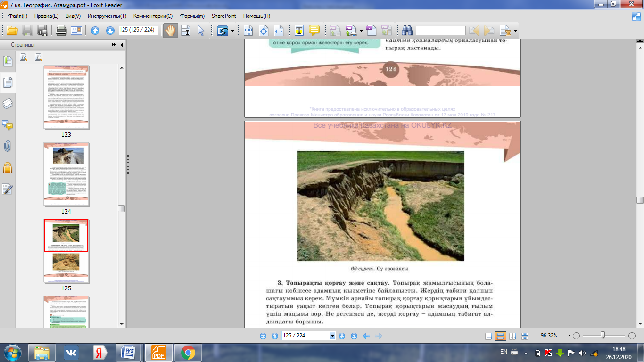Screen dimensions: 644x362
Task: Click the zoom slider handle
Action: coord(603,335)
